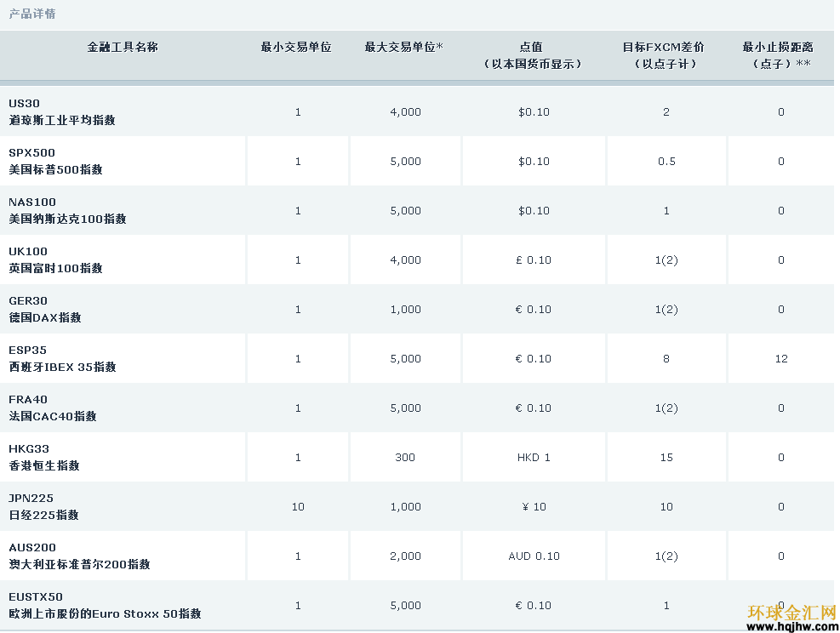The width and height of the screenshot is (840, 633).
Task: Select the 日经225指数 name
Action: 44,514
